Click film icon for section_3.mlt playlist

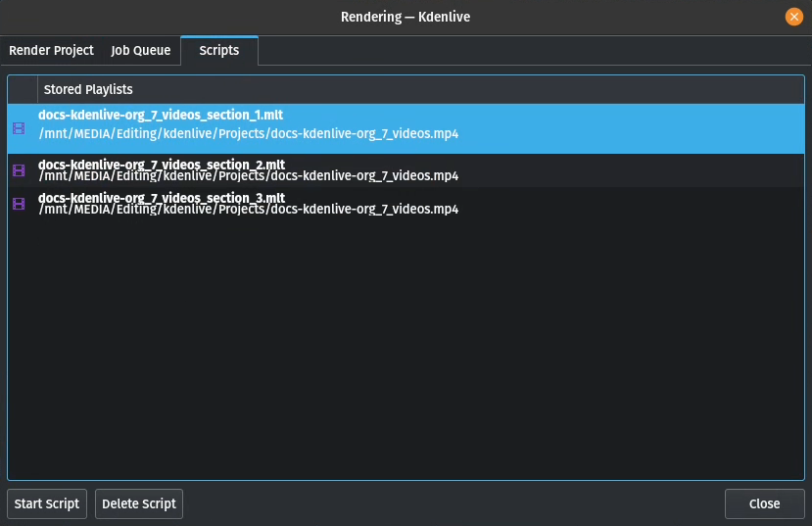pos(19,204)
